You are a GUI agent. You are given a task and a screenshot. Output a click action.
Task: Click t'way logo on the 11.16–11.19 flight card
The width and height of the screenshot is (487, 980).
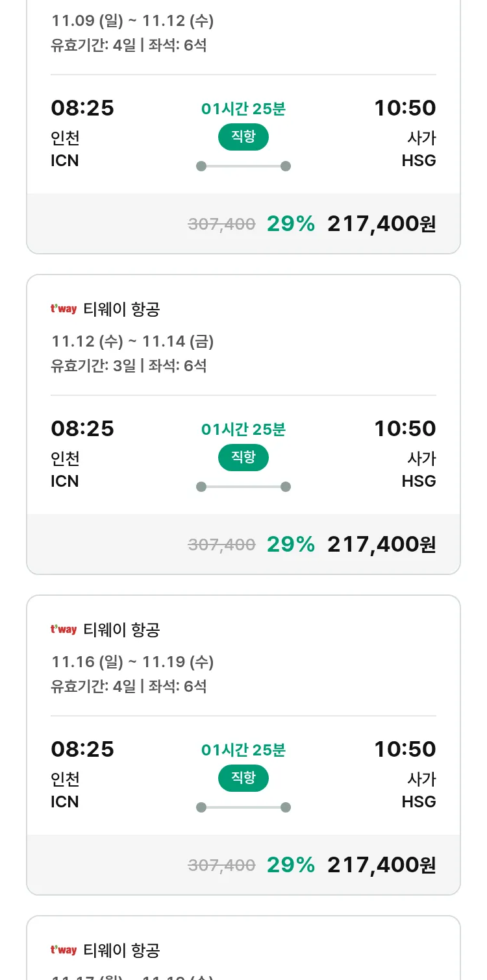coord(64,630)
